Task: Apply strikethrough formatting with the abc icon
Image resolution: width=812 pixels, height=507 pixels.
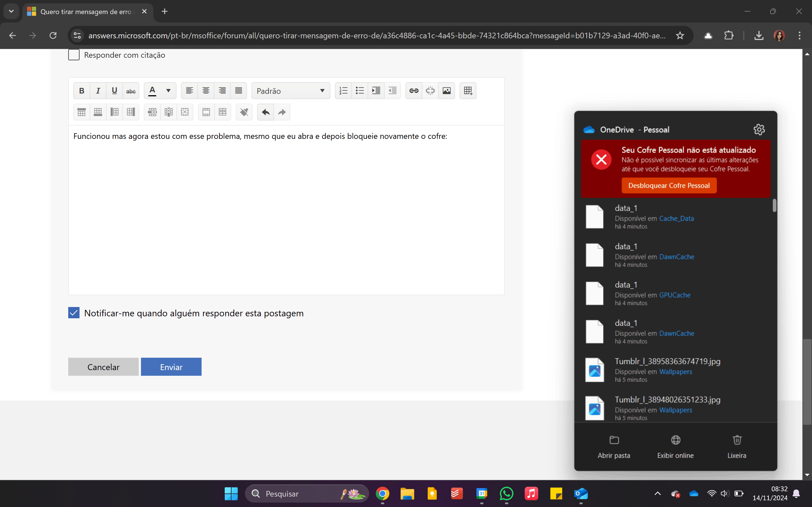Action: click(131, 90)
